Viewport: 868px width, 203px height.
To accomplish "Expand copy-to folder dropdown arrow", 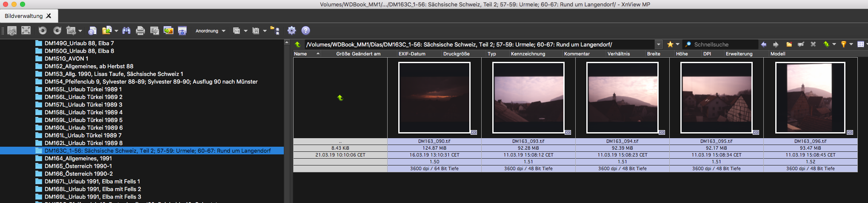I will [116, 31].
